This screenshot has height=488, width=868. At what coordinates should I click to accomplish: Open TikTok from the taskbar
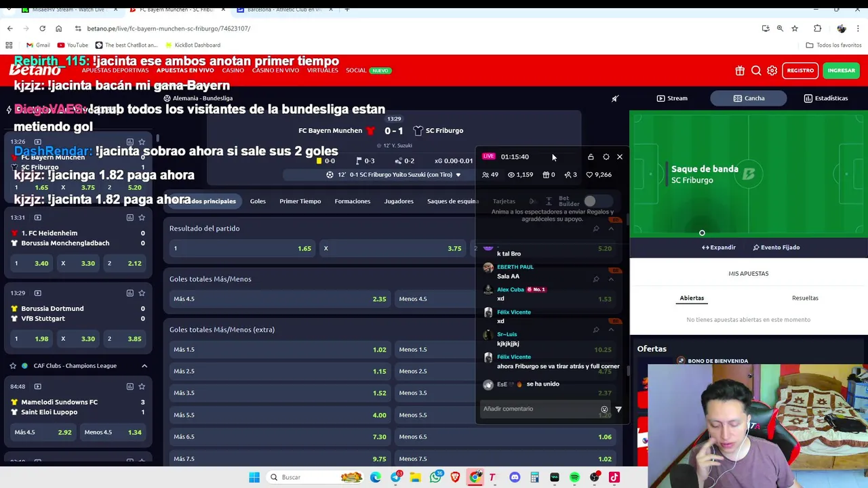[x=614, y=477]
